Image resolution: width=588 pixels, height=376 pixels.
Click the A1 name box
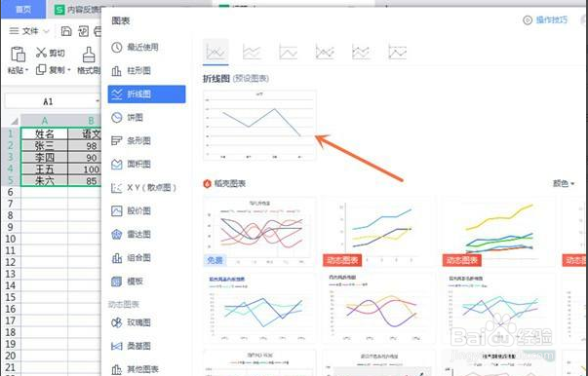pos(53,101)
